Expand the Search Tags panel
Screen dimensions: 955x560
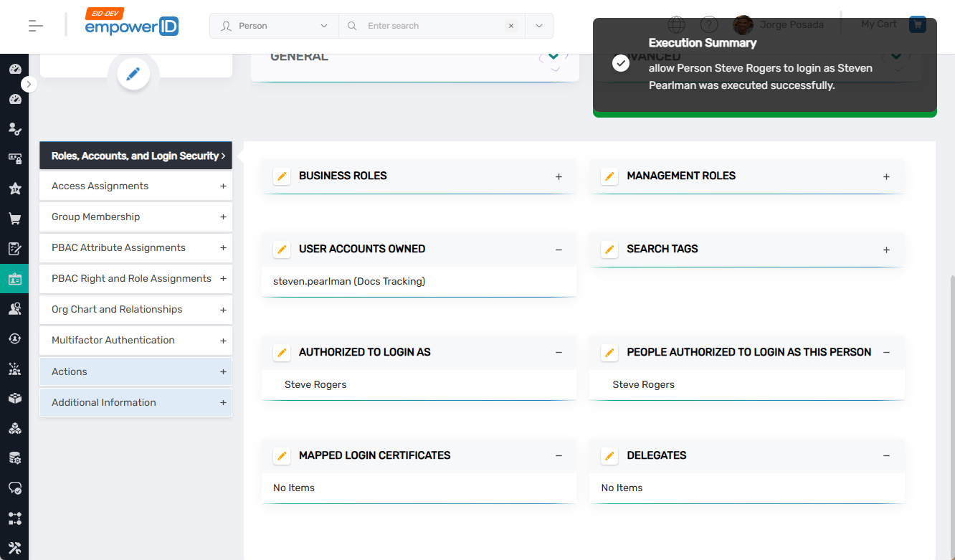point(886,250)
